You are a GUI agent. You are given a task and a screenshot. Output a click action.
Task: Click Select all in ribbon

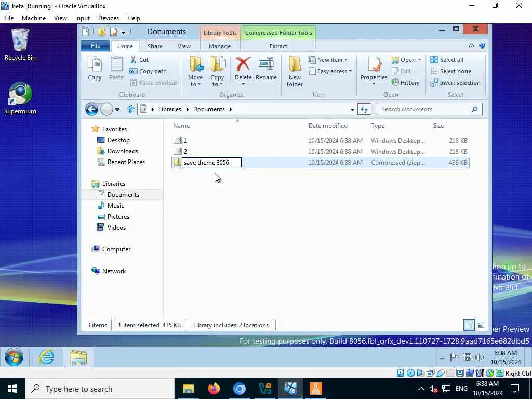pyautogui.click(x=447, y=60)
